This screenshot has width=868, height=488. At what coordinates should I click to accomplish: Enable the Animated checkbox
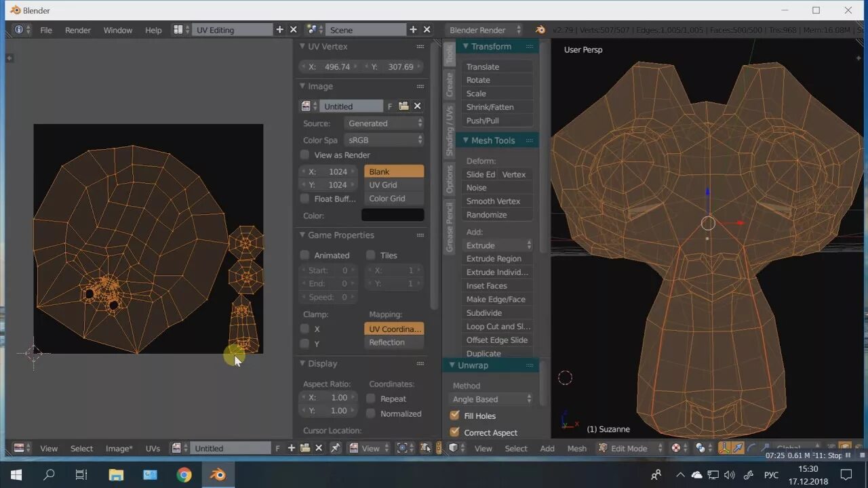[305, 255]
